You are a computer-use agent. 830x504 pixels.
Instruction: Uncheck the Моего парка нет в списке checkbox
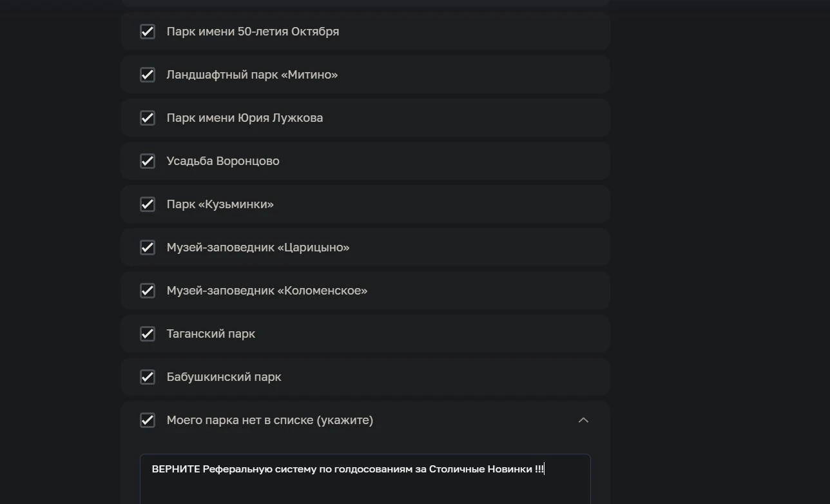point(148,420)
